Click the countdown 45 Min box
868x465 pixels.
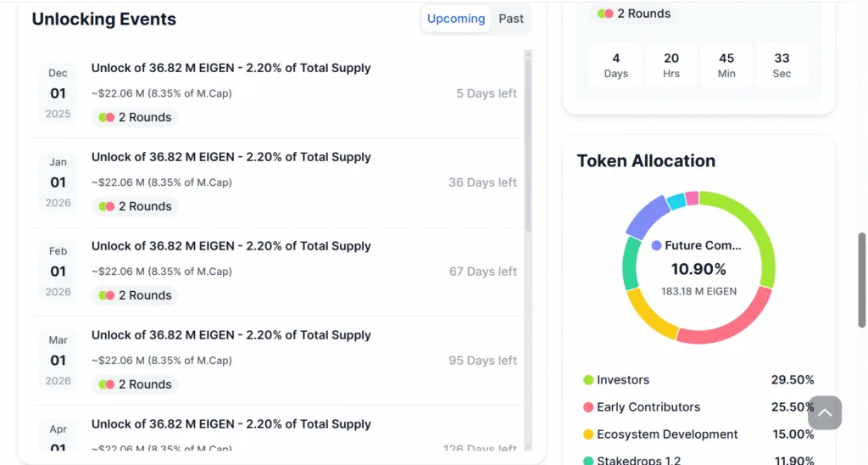click(726, 65)
